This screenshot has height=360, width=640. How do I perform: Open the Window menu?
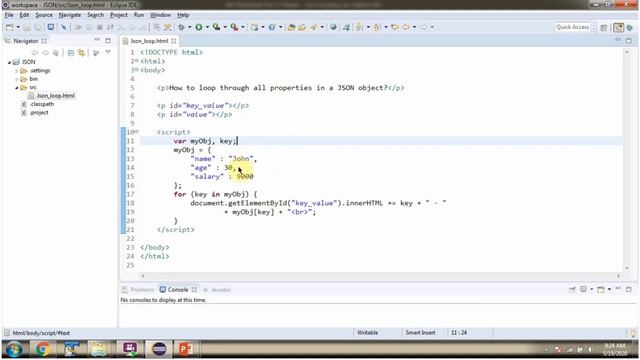[x=160, y=15]
